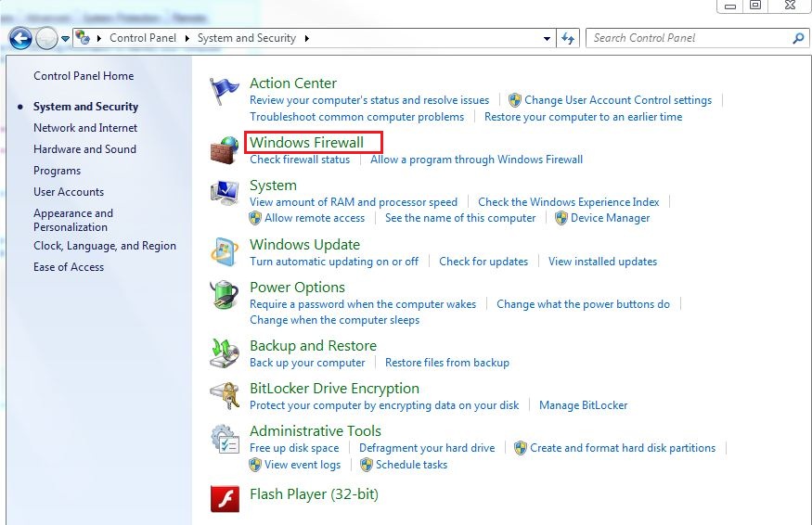The height and width of the screenshot is (525, 812).
Task: Click shield icon beside Allow remote access
Action: coord(255,218)
